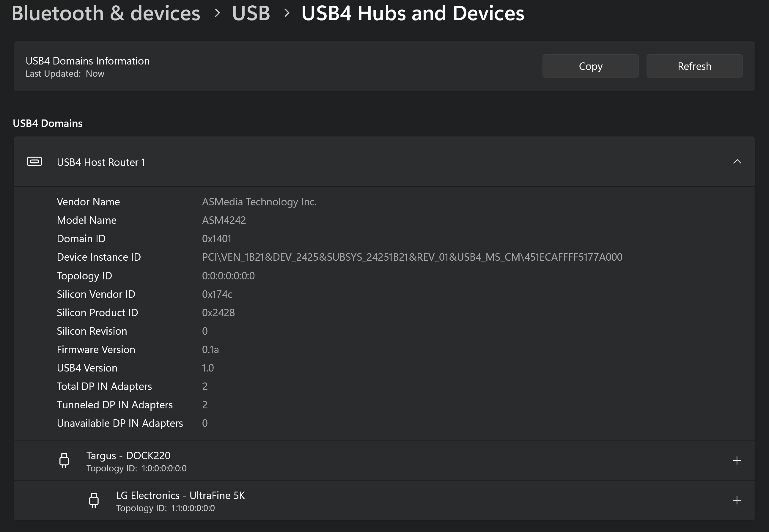Click the Tunneled DP IN Adapters label
Screen dimensions: 769x532
(115, 405)
